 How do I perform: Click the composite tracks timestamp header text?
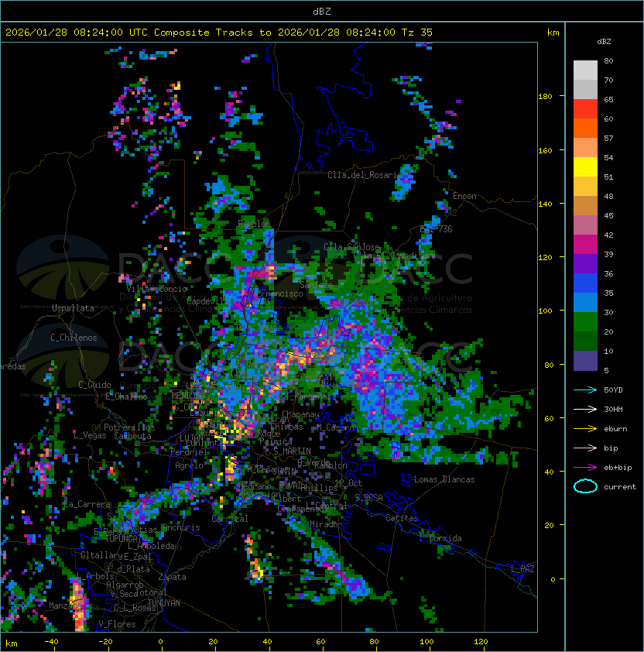click(219, 33)
